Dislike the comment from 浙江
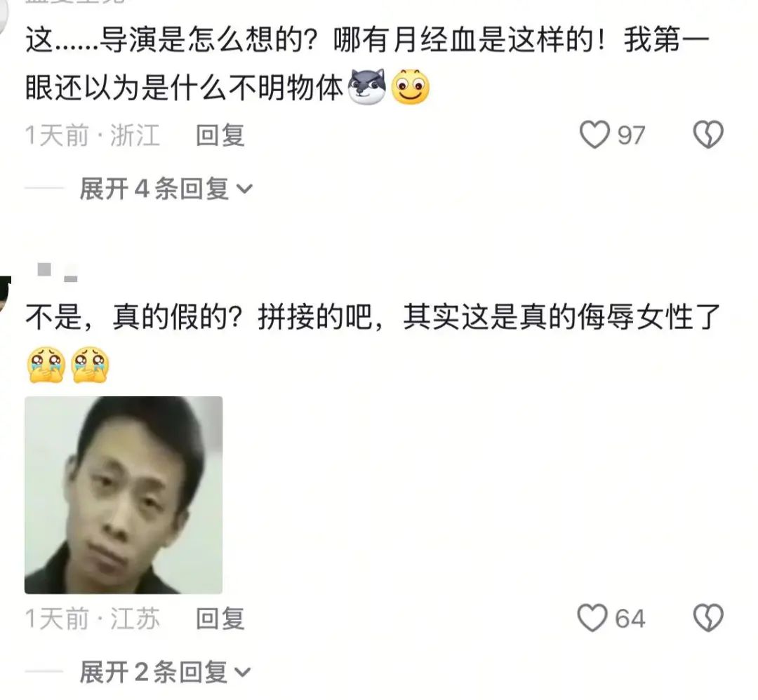 click(x=707, y=134)
